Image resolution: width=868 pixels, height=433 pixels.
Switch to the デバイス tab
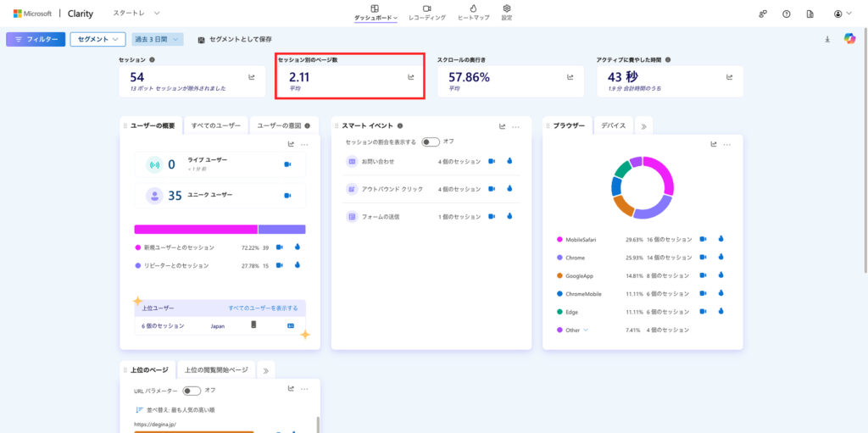click(613, 125)
